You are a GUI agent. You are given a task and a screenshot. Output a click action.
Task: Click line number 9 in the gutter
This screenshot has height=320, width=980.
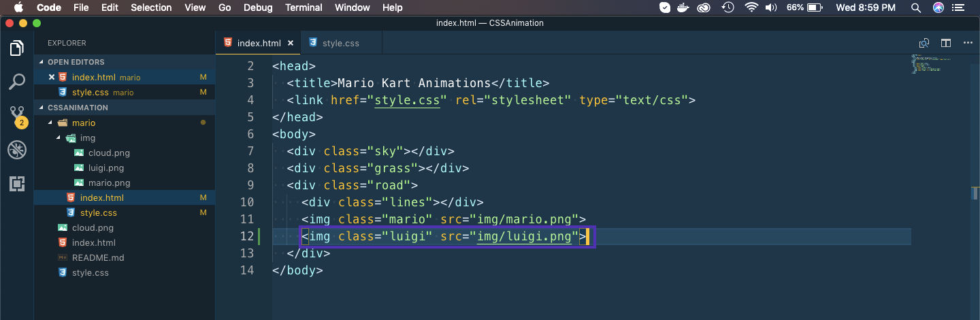coord(250,185)
